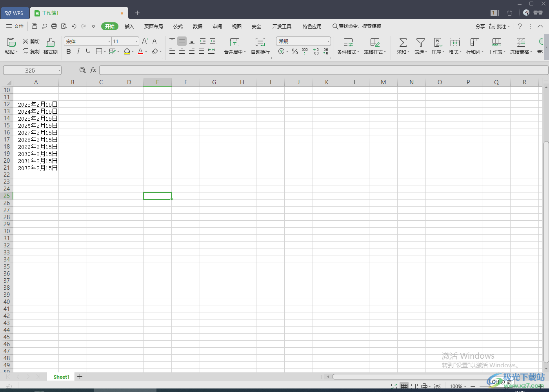Decrease decimal places

tap(325, 51)
